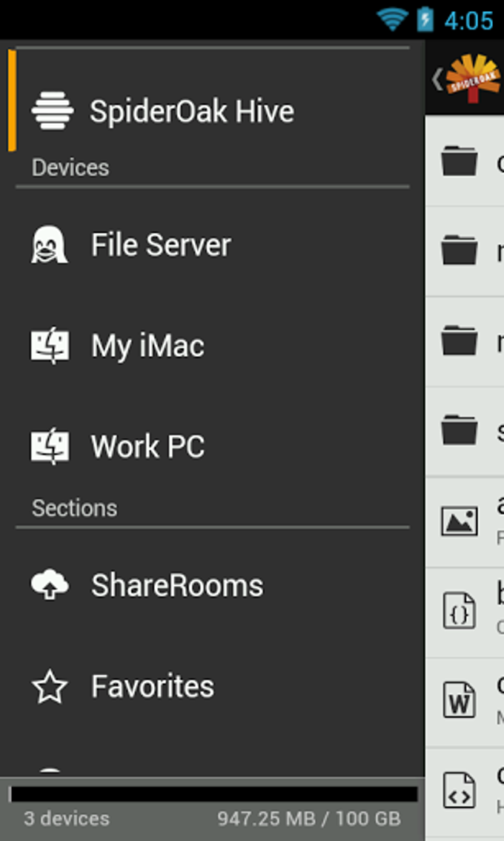Tap the '947.25 MB / 100 GB' storage text

pyautogui.click(x=309, y=819)
